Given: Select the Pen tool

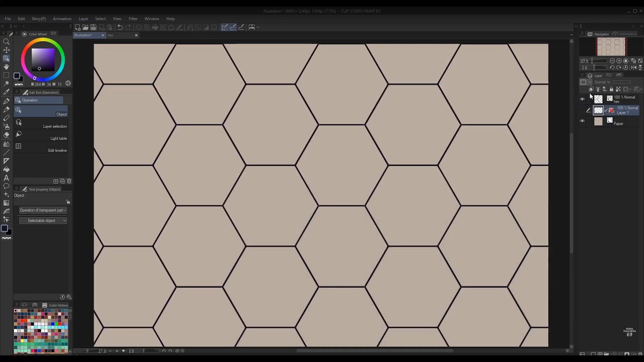Looking at the screenshot, I should point(6,101).
